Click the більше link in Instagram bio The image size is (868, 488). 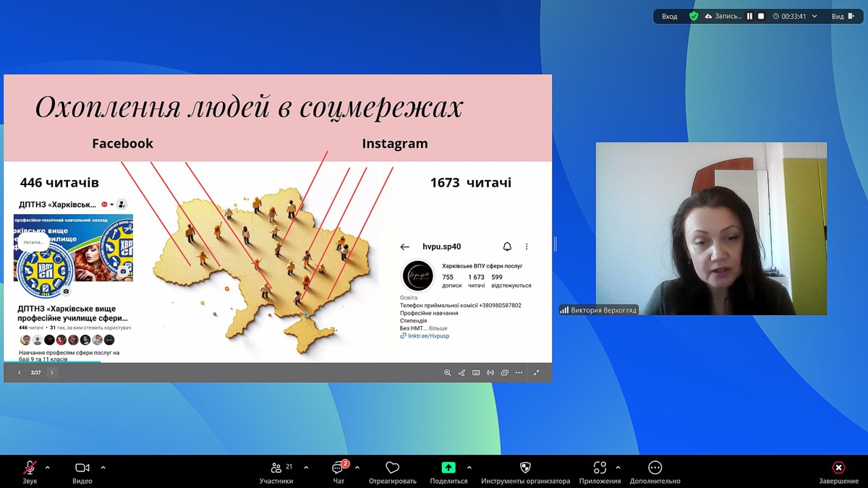point(438,328)
